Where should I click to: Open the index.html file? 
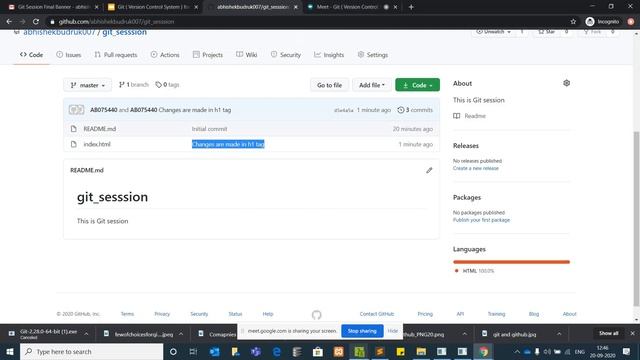point(97,144)
